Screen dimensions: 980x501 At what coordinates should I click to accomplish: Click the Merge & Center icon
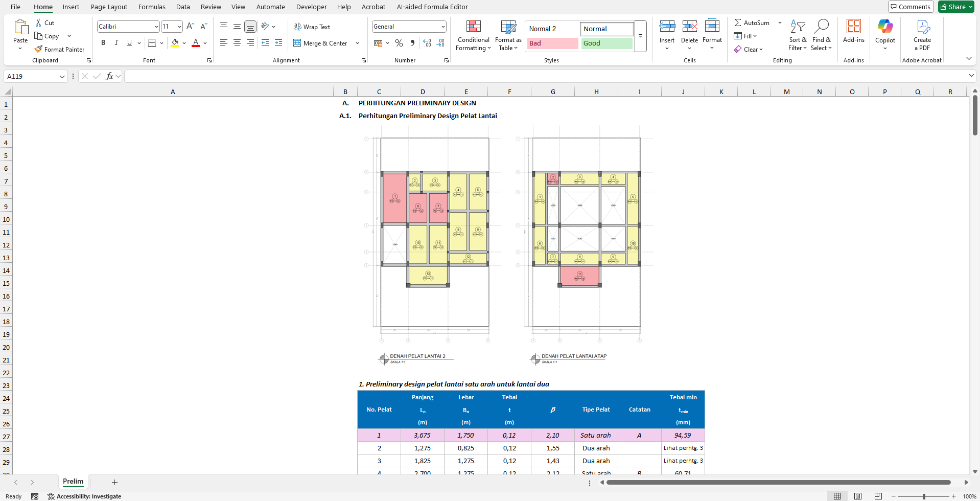[x=297, y=43]
